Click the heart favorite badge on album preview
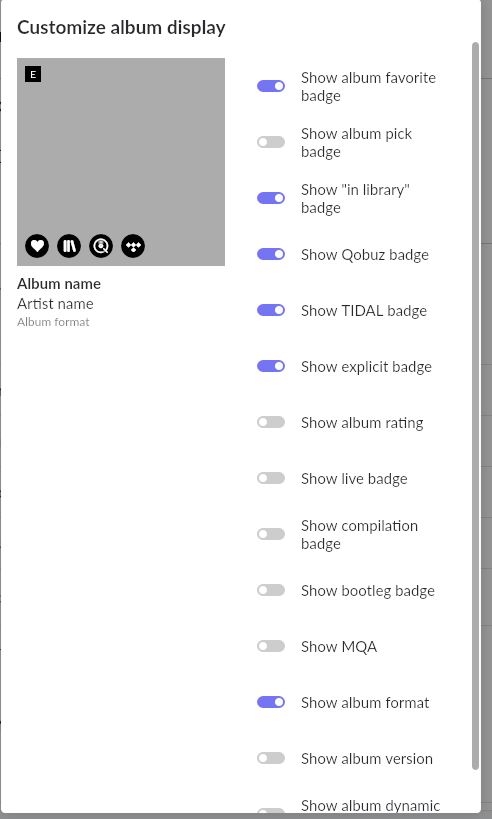 click(x=37, y=246)
